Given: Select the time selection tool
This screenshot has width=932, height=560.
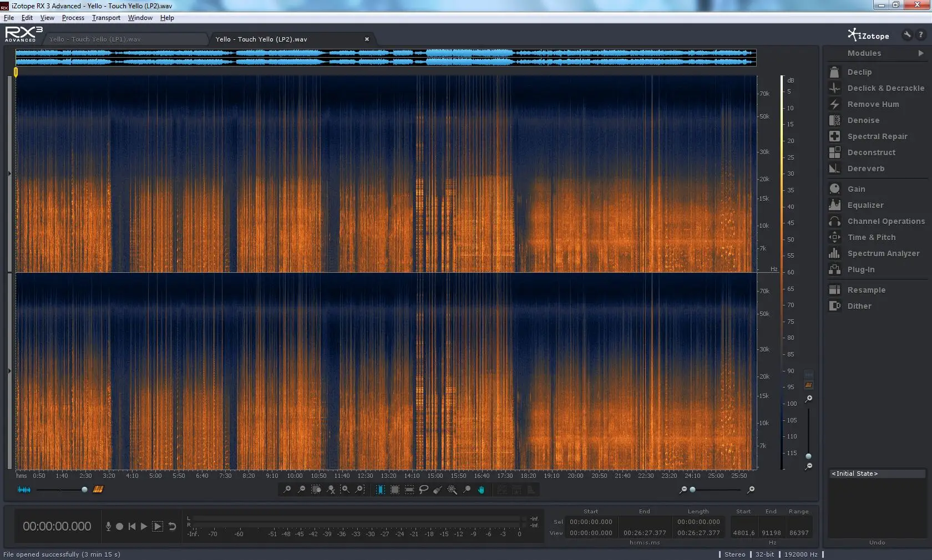Looking at the screenshot, I should click(x=380, y=490).
